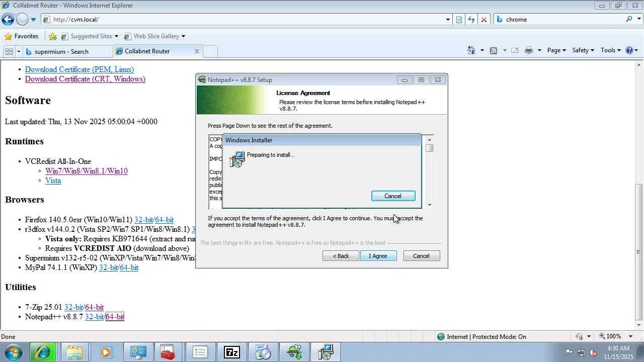
Task: Open the Win7/Win8/Win8.1/Win10 VCRedist link
Action: 87,171
